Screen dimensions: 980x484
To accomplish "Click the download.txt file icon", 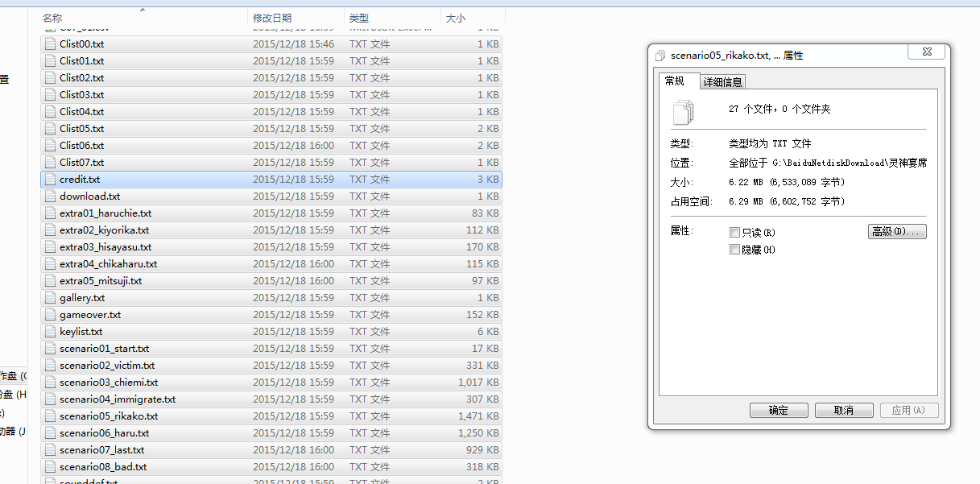I will 50,196.
